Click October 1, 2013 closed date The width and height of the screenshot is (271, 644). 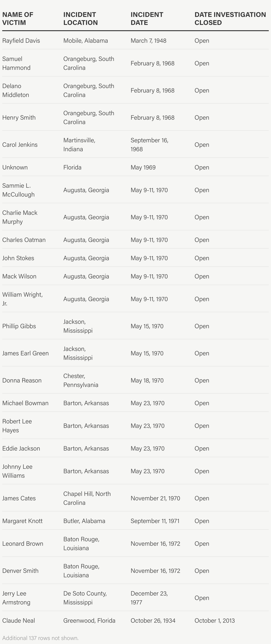215,620
